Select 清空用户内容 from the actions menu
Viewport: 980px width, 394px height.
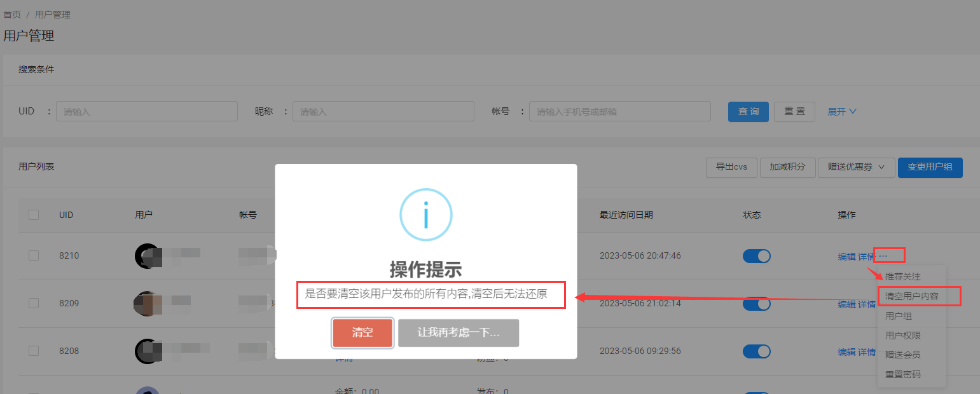912,296
